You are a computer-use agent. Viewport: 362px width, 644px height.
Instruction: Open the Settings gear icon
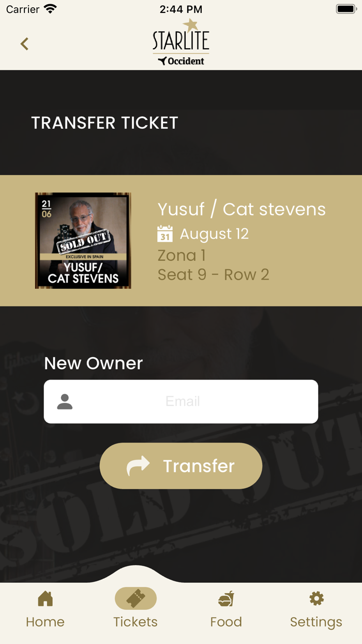tap(316, 598)
